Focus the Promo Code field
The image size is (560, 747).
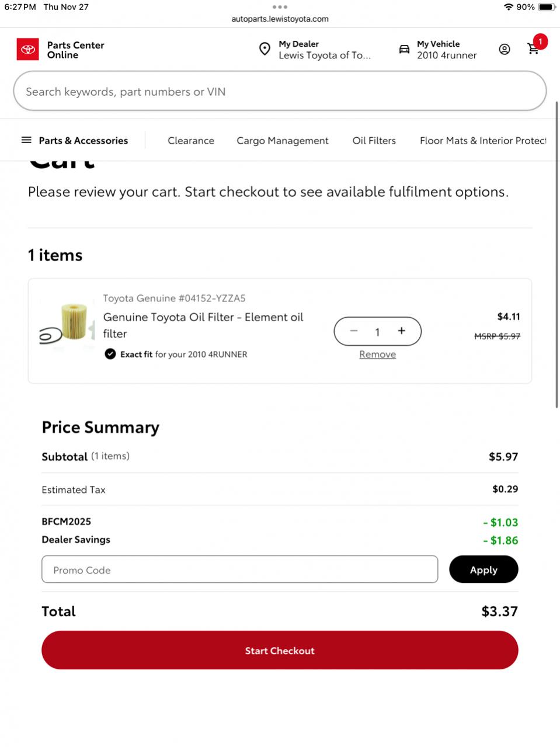click(x=240, y=569)
